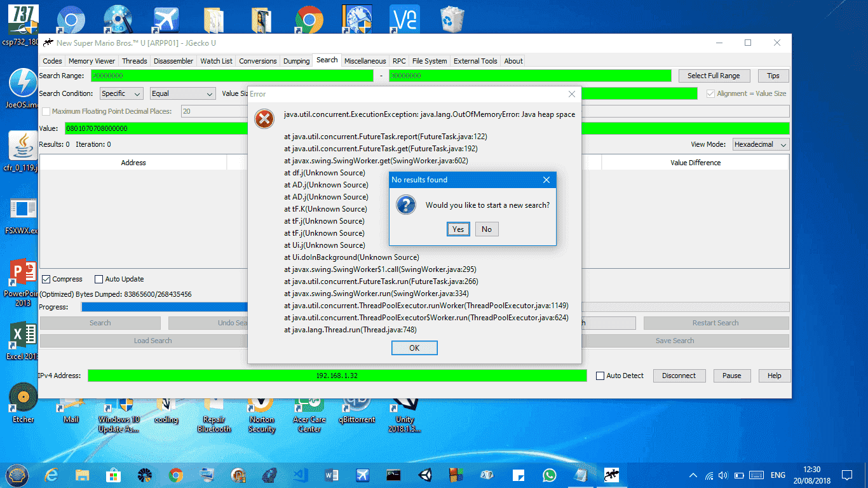868x488 pixels.
Task: Open the RPC tab
Action: 399,61
